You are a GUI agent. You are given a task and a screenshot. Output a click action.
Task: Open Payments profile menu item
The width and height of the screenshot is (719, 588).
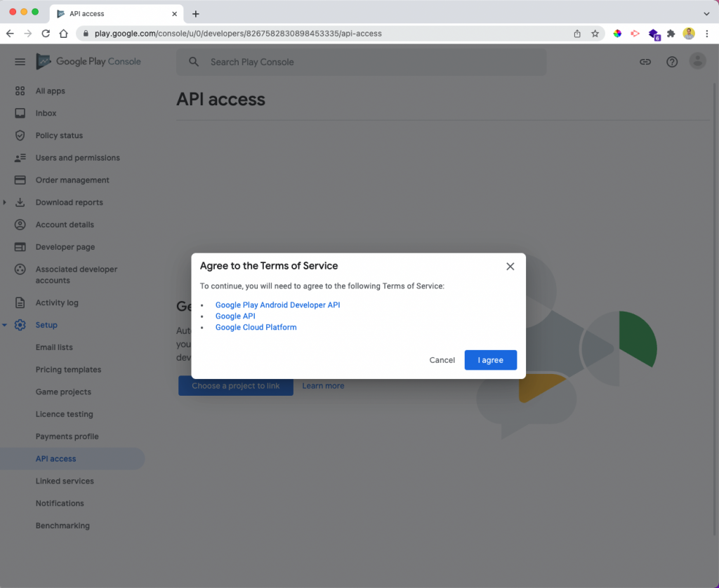(67, 436)
